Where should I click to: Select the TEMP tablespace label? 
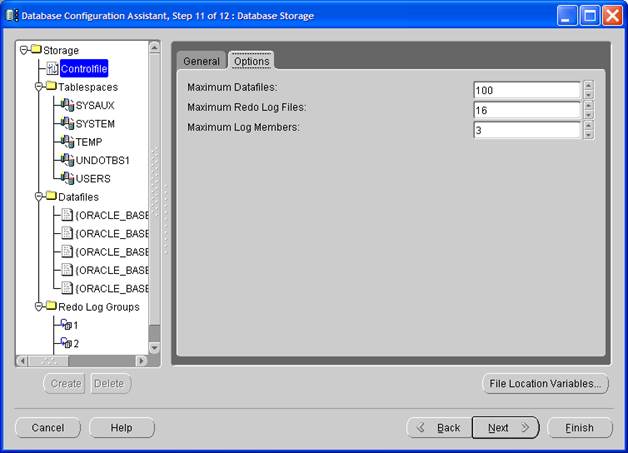click(89, 142)
